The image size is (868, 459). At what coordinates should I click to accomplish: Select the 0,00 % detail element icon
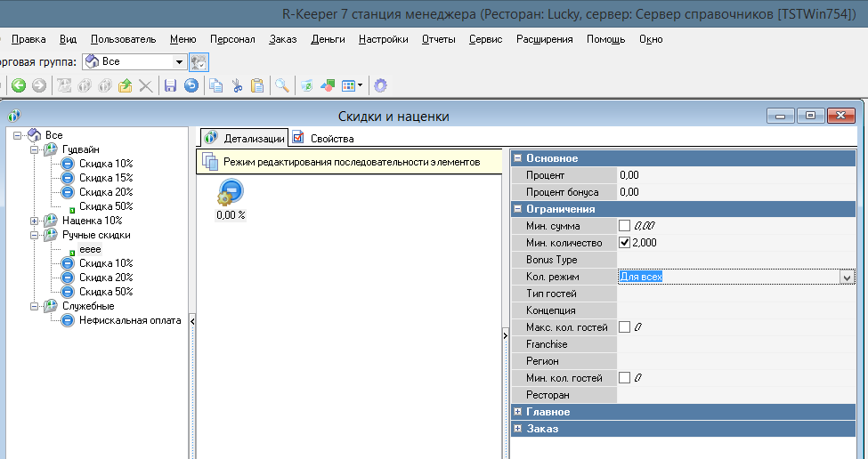pyautogui.click(x=231, y=193)
